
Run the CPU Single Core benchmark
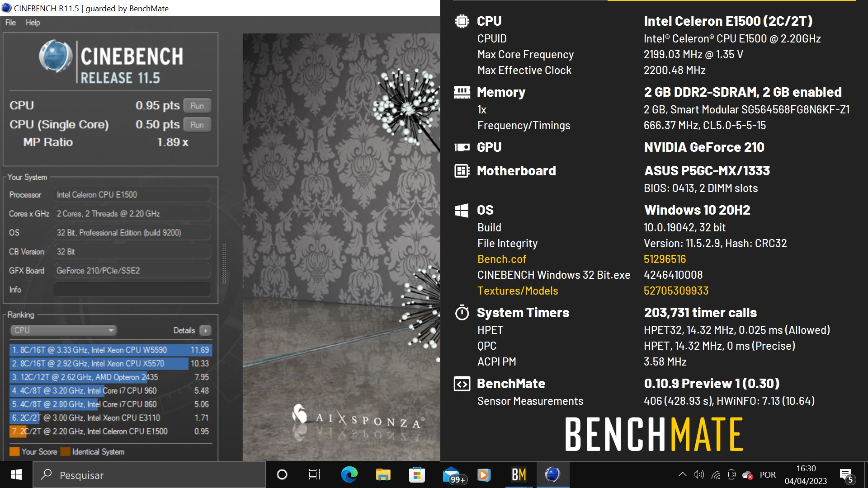tap(197, 125)
